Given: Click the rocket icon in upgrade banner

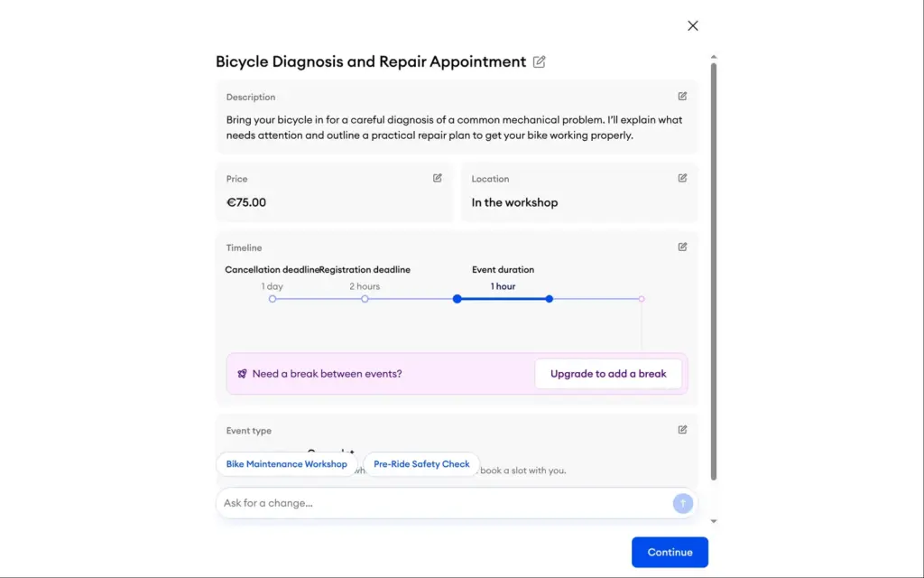Looking at the screenshot, I should pos(242,373).
